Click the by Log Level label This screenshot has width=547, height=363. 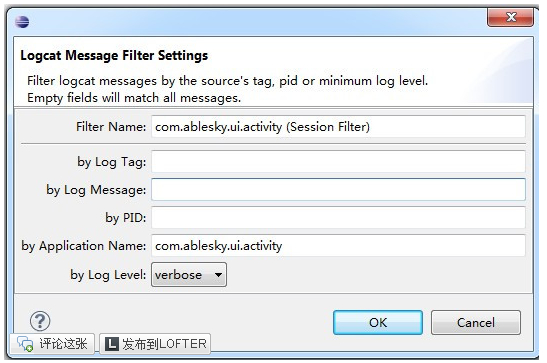[108, 275]
